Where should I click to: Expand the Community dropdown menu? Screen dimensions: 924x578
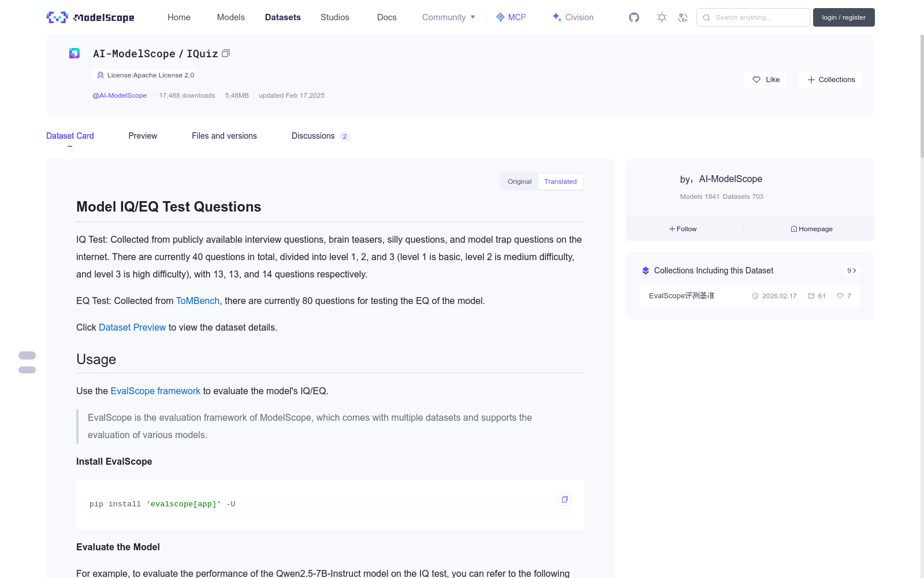point(449,17)
